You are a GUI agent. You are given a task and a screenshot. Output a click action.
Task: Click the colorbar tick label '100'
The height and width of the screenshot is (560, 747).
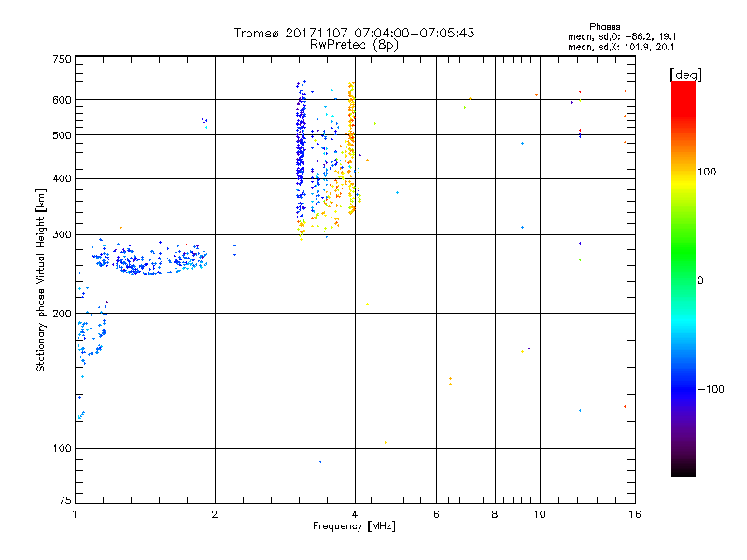707,172
